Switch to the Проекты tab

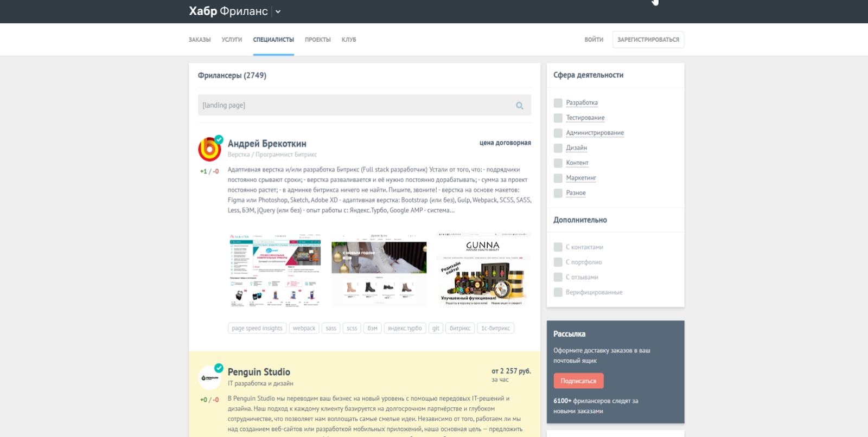pos(318,40)
